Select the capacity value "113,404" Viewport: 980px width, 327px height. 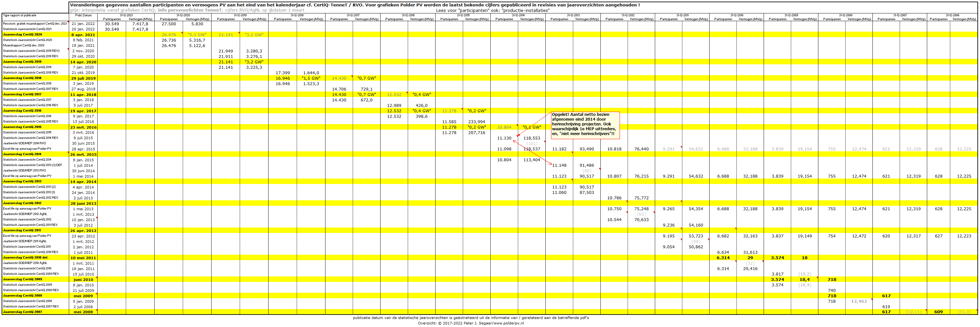[532, 160]
